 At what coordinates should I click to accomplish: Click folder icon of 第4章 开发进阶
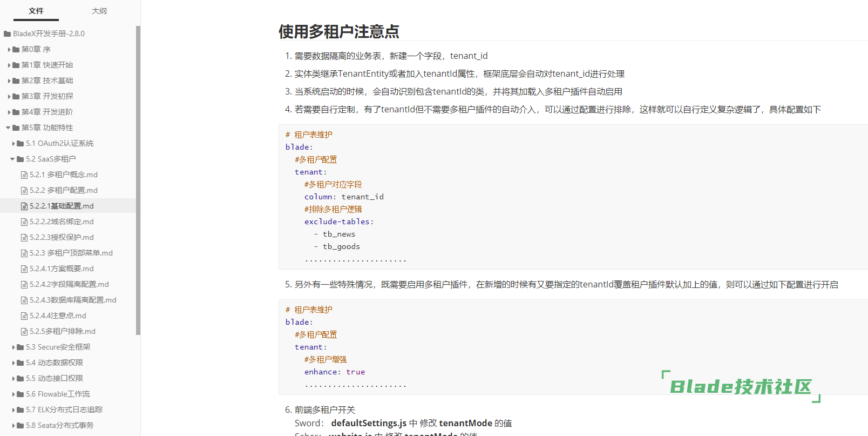pos(16,112)
